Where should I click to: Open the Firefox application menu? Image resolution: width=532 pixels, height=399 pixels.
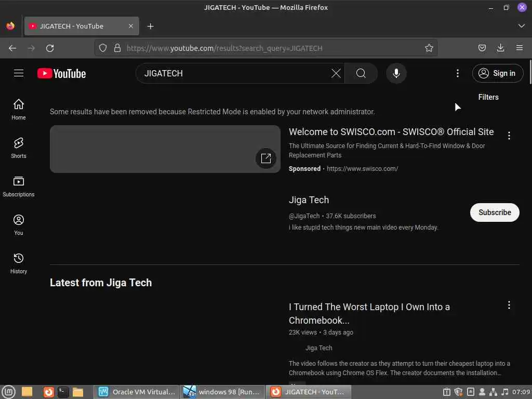pyautogui.click(x=520, y=48)
